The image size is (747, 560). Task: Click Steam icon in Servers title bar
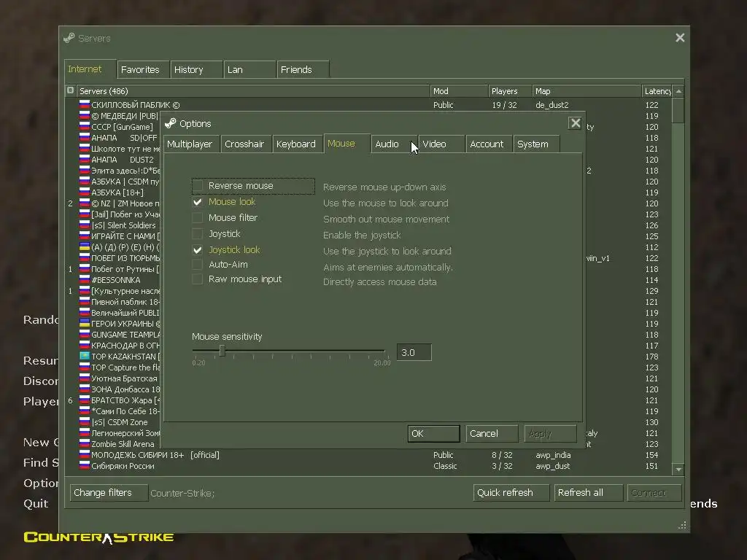click(x=69, y=38)
